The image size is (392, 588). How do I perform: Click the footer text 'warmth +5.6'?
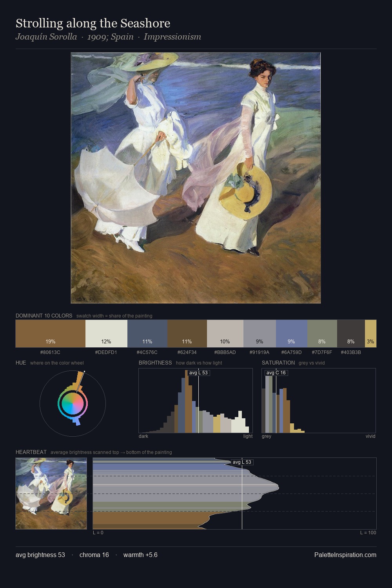point(140,555)
